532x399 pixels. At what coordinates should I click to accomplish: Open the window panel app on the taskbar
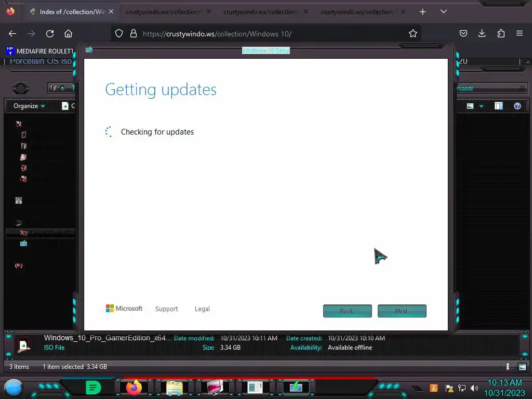[x=255, y=388]
